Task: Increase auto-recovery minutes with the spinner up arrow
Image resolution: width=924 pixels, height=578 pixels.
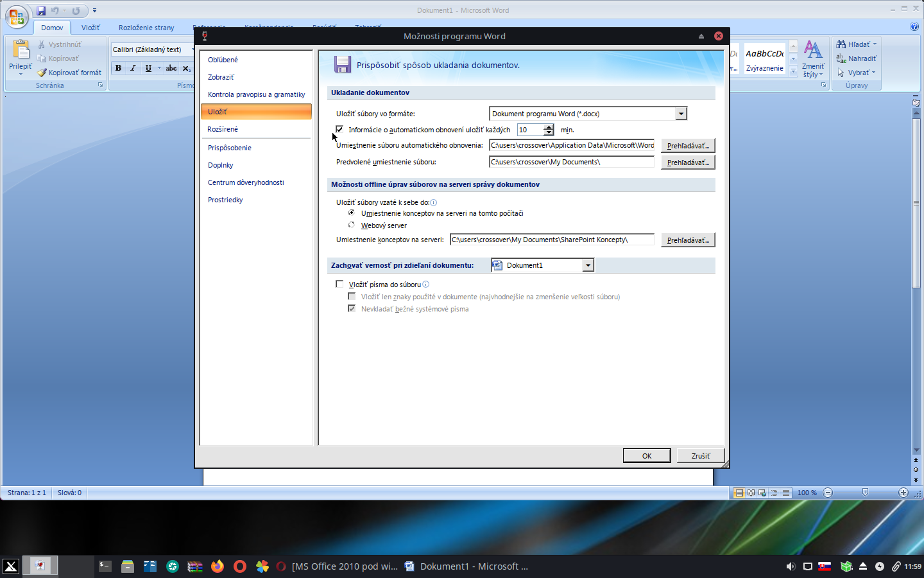Action: tap(549, 127)
